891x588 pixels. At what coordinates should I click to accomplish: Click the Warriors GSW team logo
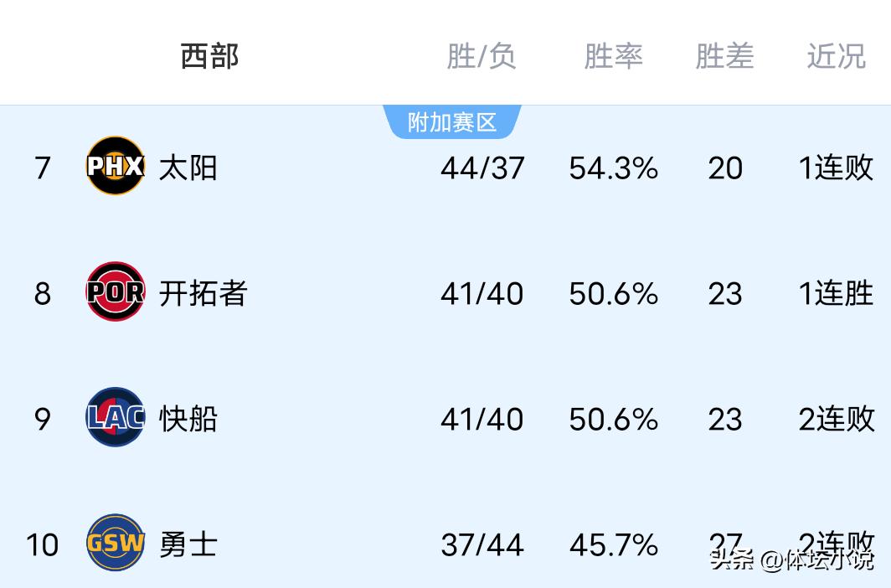(116, 543)
